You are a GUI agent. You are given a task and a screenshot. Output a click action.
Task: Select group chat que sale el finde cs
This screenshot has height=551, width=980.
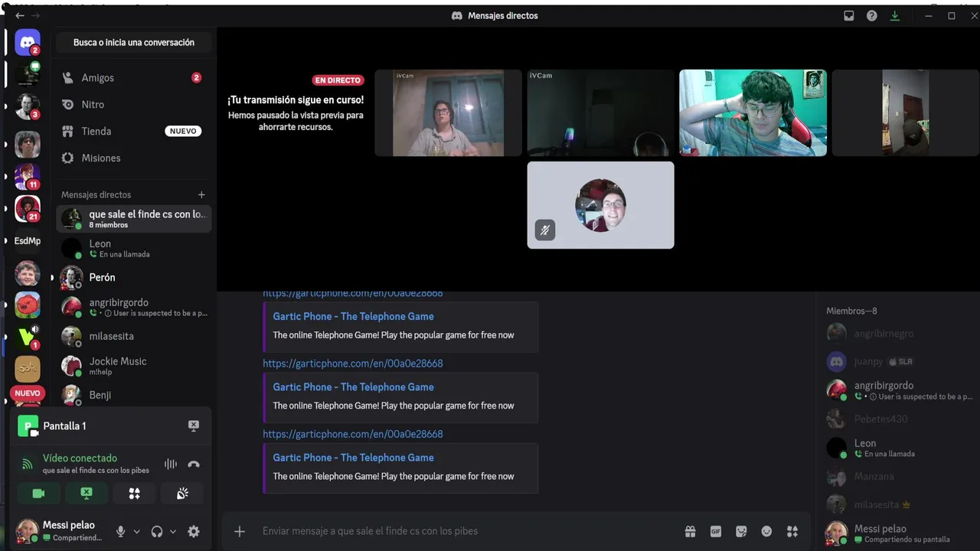coord(133,219)
